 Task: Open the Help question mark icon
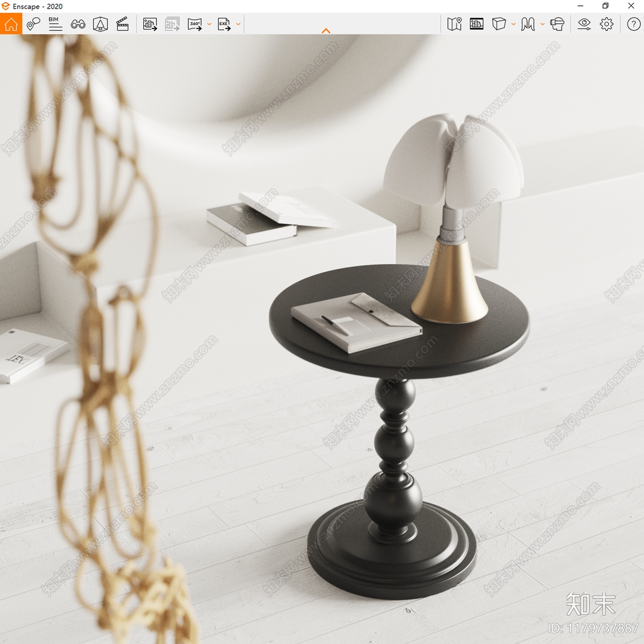pyautogui.click(x=634, y=24)
